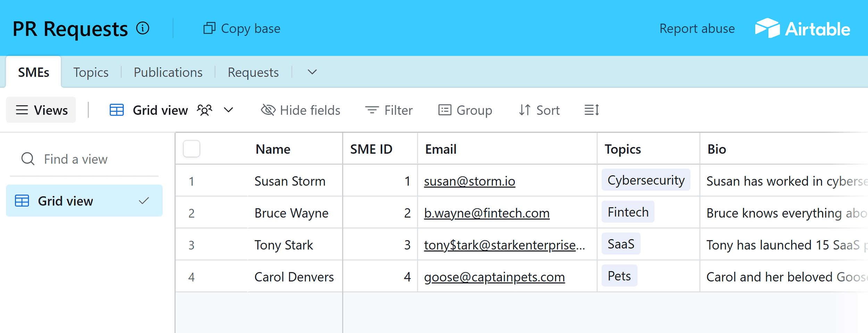Open collaborator sharing for Grid view
Image resolution: width=868 pixels, height=333 pixels.
(205, 110)
